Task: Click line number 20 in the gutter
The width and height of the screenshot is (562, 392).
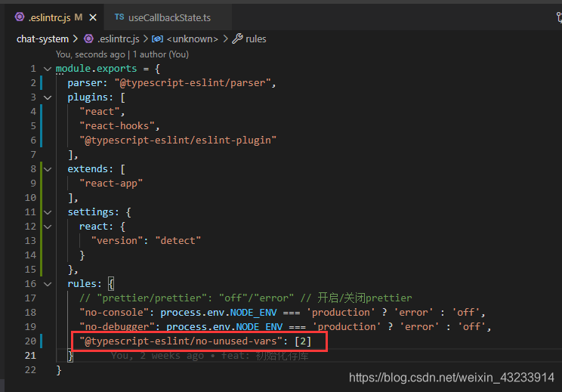Action: click(x=30, y=341)
